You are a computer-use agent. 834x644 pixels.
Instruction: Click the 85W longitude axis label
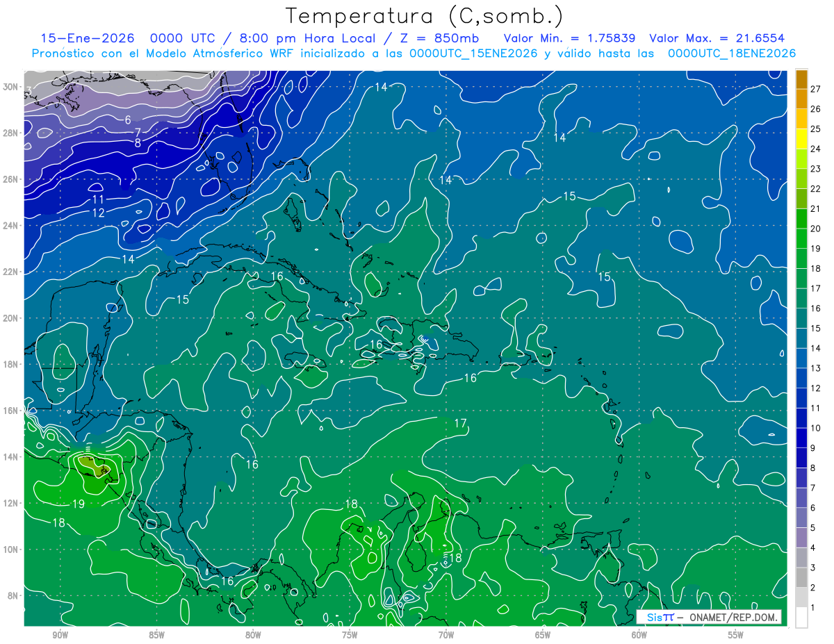[156, 635]
